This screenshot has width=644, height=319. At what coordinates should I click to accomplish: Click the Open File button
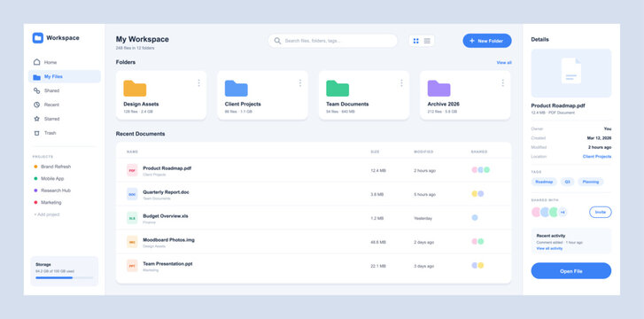(x=571, y=271)
